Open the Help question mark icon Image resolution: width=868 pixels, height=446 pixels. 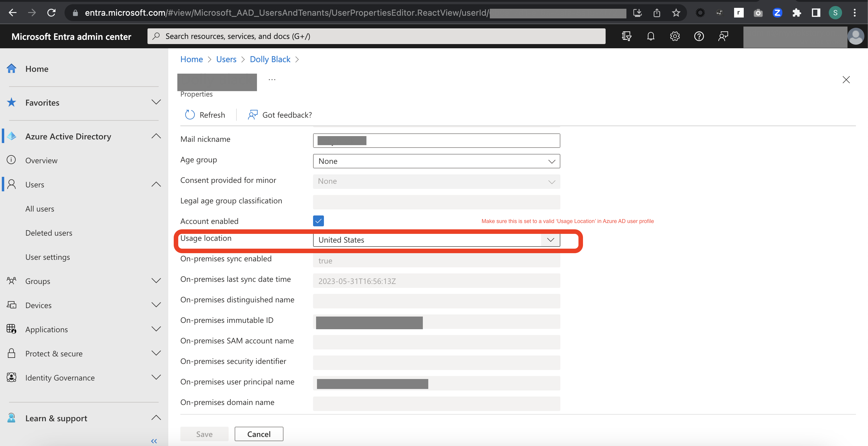click(x=699, y=36)
